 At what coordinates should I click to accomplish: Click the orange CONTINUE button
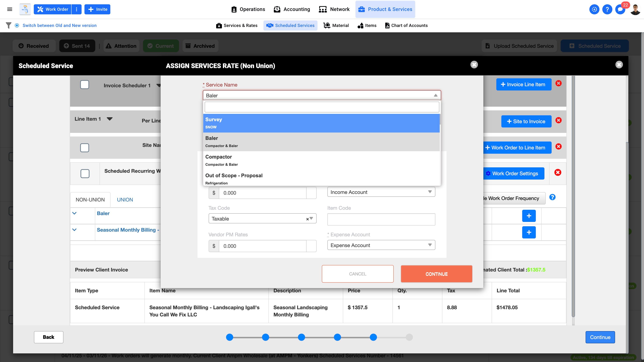tap(436, 274)
